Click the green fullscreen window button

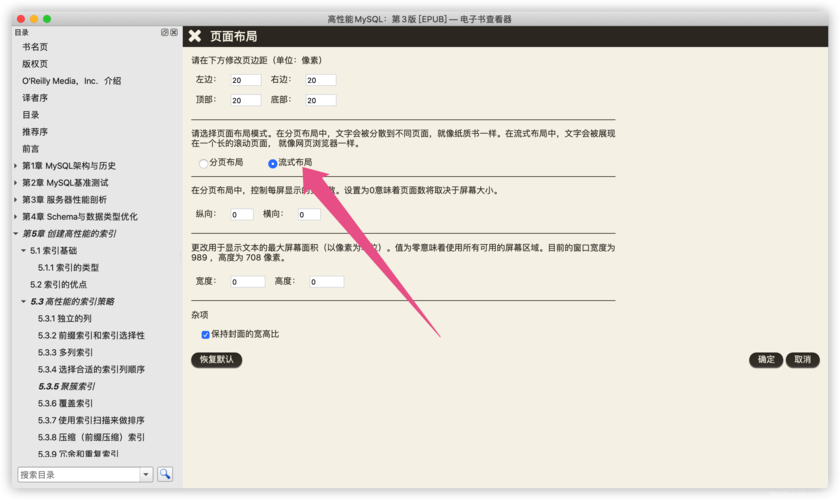coord(47,19)
